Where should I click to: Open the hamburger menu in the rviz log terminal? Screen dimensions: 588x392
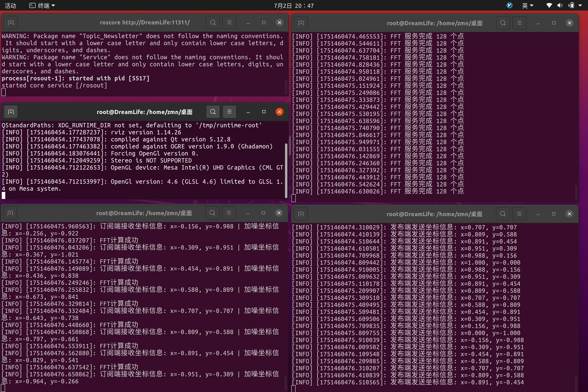pyautogui.click(x=229, y=112)
